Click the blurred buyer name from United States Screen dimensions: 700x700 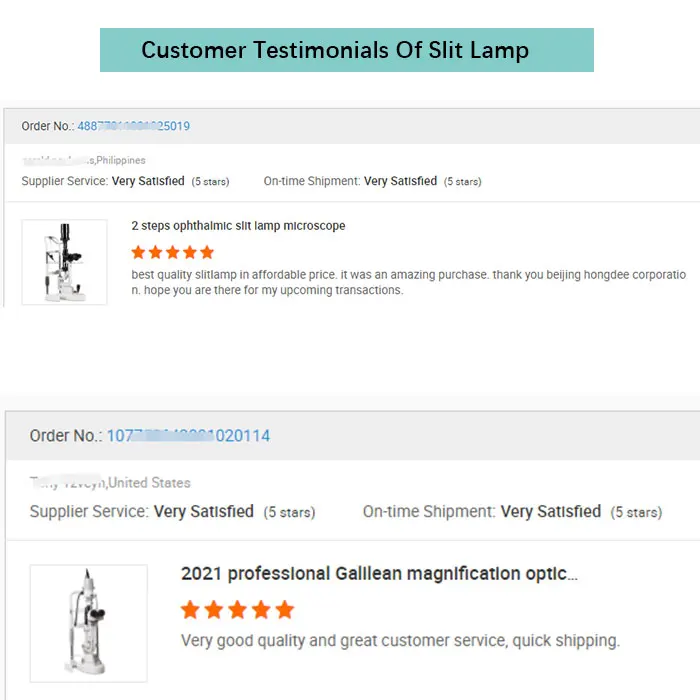click(67, 483)
